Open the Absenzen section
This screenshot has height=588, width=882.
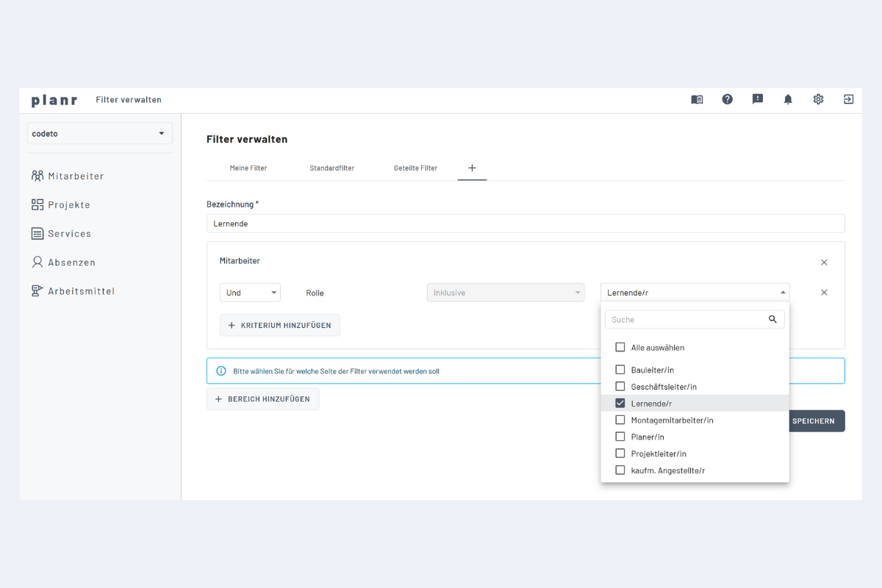click(71, 262)
